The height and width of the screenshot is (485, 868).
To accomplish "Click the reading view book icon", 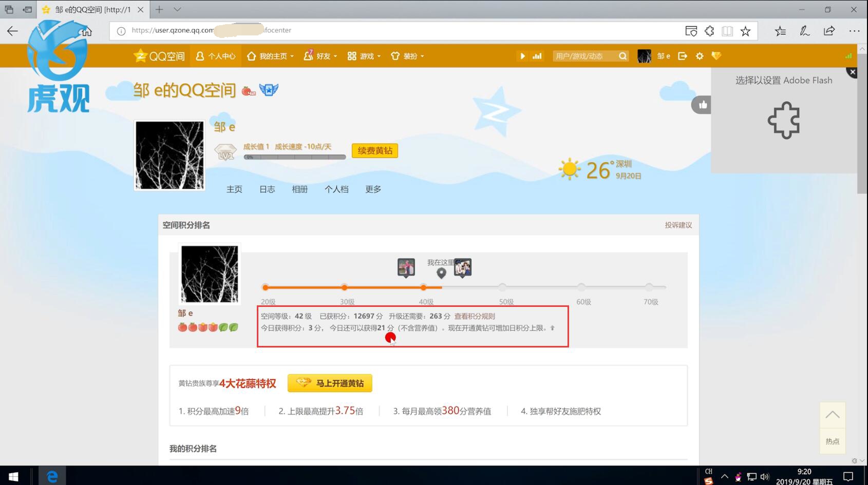I will coord(727,31).
